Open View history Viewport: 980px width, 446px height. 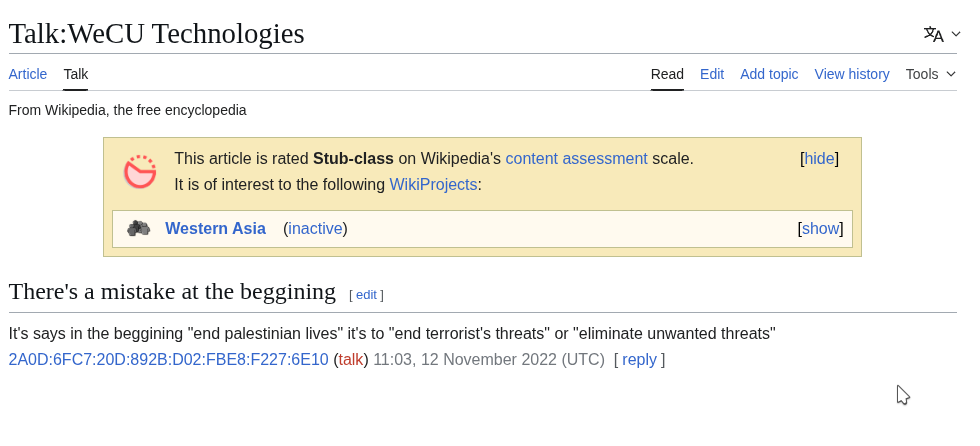[852, 74]
